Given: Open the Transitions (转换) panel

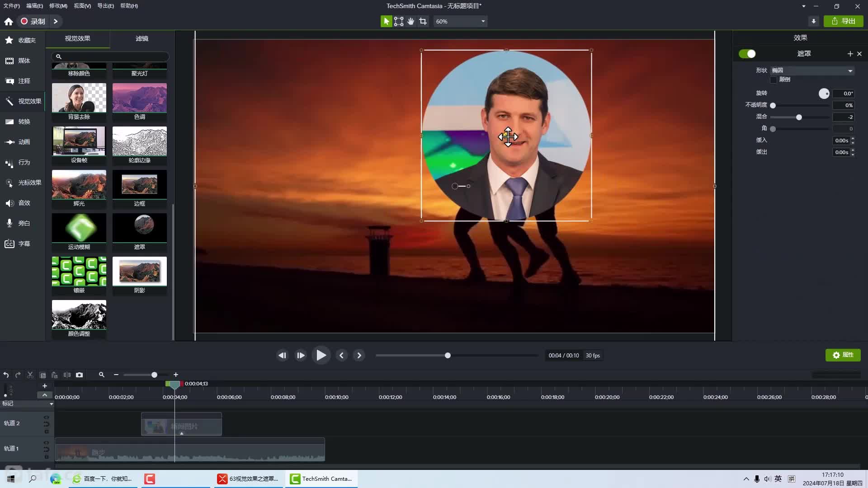Looking at the screenshot, I should [22, 122].
